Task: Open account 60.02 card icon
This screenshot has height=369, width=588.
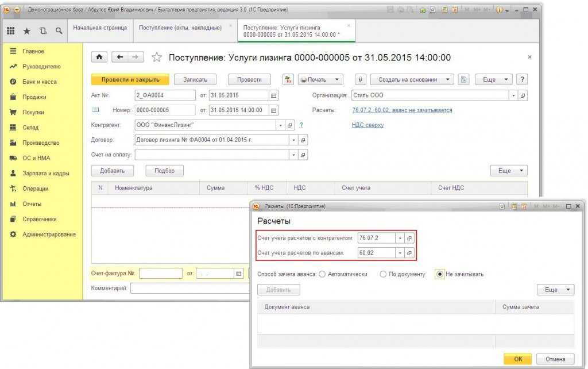Action: 409,253
